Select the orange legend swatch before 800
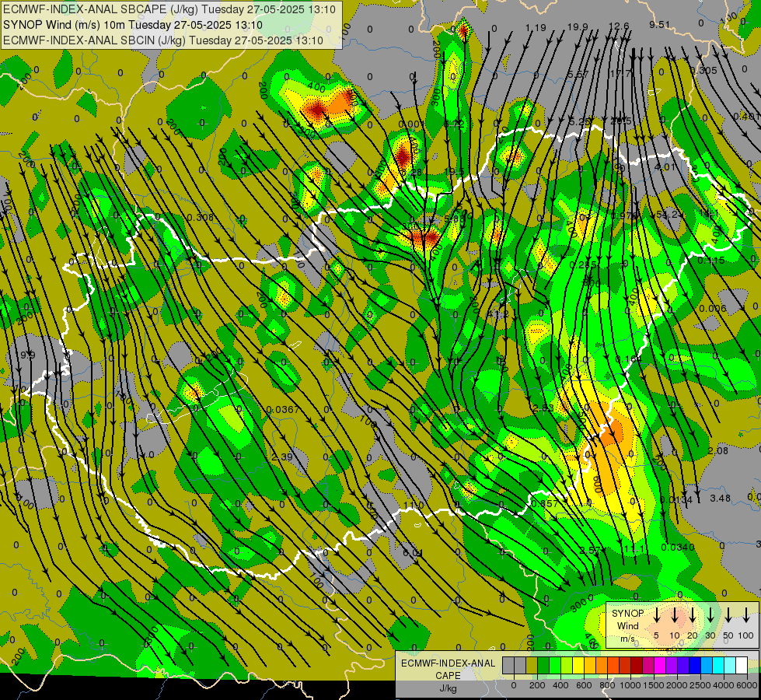Viewport: 761px width, 700px height. 602,666
